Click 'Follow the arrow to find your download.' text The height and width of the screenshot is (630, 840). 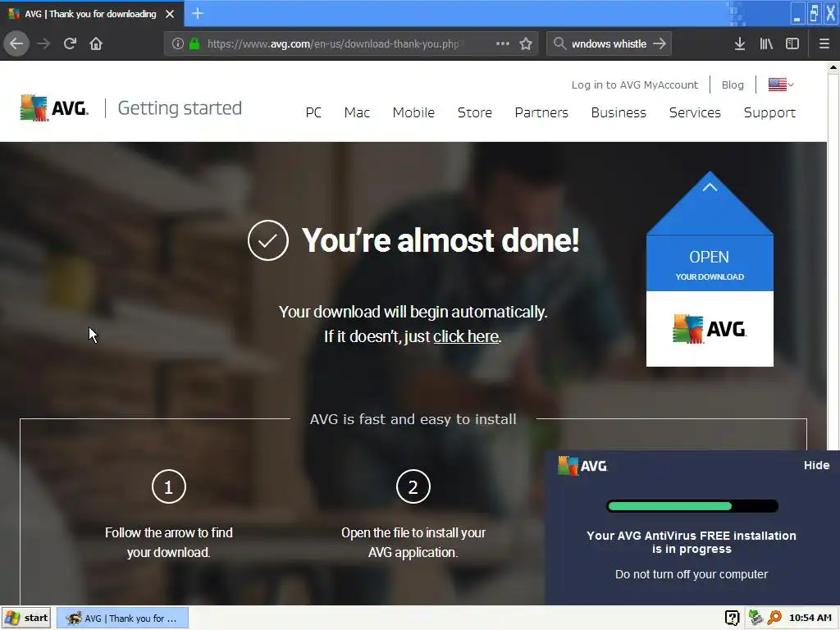click(169, 542)
